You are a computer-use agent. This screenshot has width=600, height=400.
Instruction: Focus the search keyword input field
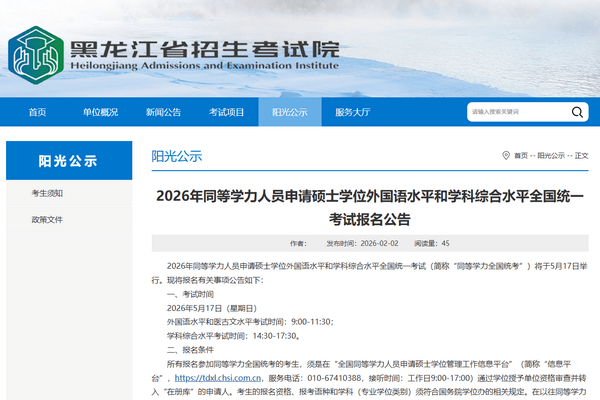click(x=518, y=112)
